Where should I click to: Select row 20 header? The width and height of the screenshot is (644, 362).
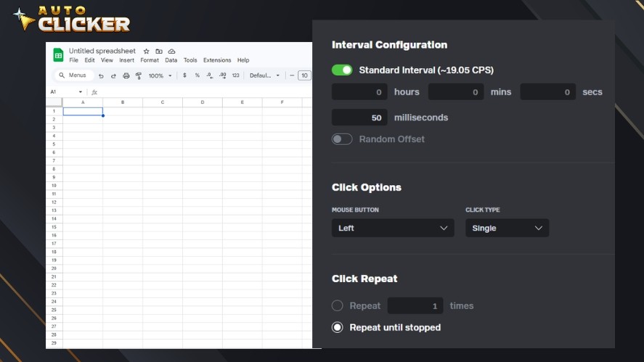54,268
